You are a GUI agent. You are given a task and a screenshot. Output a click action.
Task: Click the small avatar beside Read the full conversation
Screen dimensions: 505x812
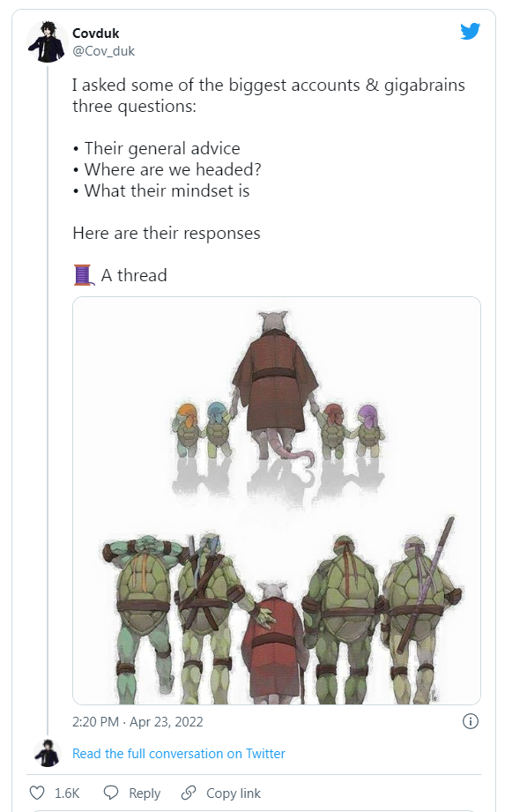coord(47,753)
